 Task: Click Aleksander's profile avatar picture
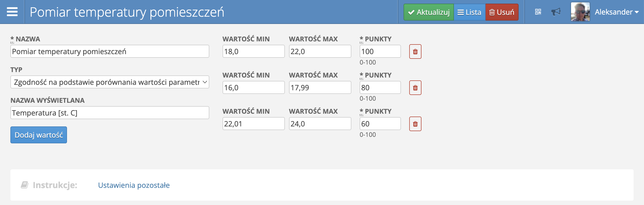pos(580,12)
